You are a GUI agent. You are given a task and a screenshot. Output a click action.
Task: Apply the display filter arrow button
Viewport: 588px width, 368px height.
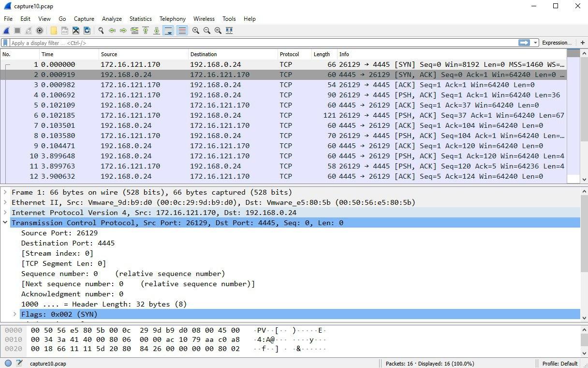pyautogui.click(x=524, y=43)
